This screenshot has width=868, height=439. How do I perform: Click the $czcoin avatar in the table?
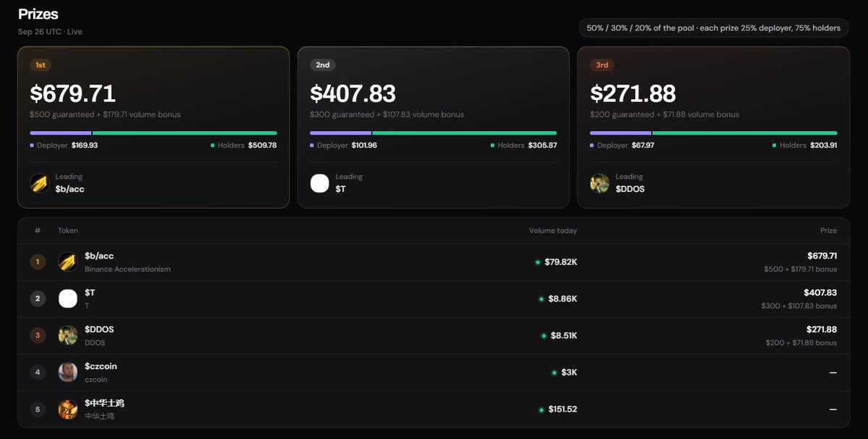pos(68,372)
